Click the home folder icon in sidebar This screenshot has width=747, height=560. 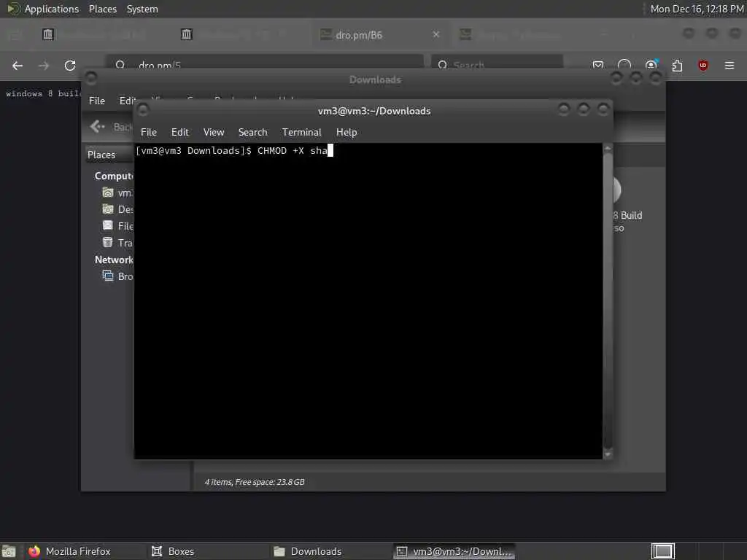pos(108,192)
